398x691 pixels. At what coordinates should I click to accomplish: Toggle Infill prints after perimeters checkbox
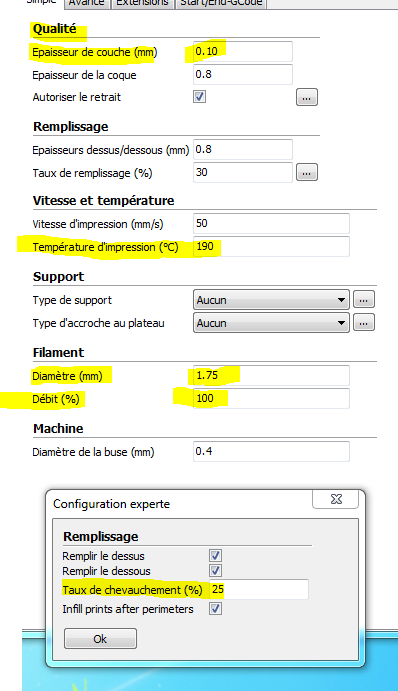pyautogui.click(x=216, y=609)
